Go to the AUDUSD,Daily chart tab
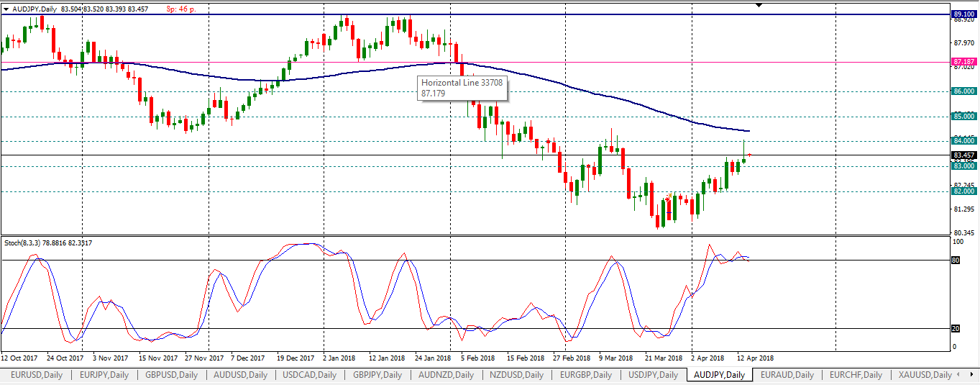This screenshot has width=980, height=385. pos(241,375)
